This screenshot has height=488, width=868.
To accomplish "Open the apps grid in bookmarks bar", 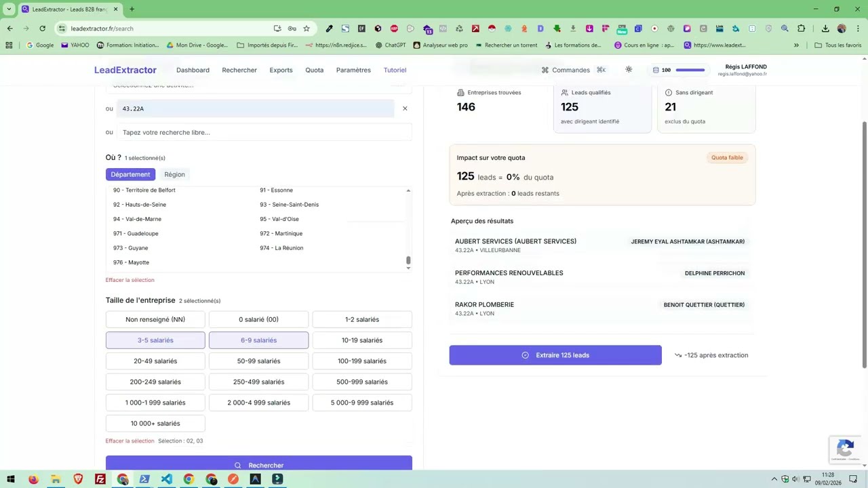I will (9, 45).
